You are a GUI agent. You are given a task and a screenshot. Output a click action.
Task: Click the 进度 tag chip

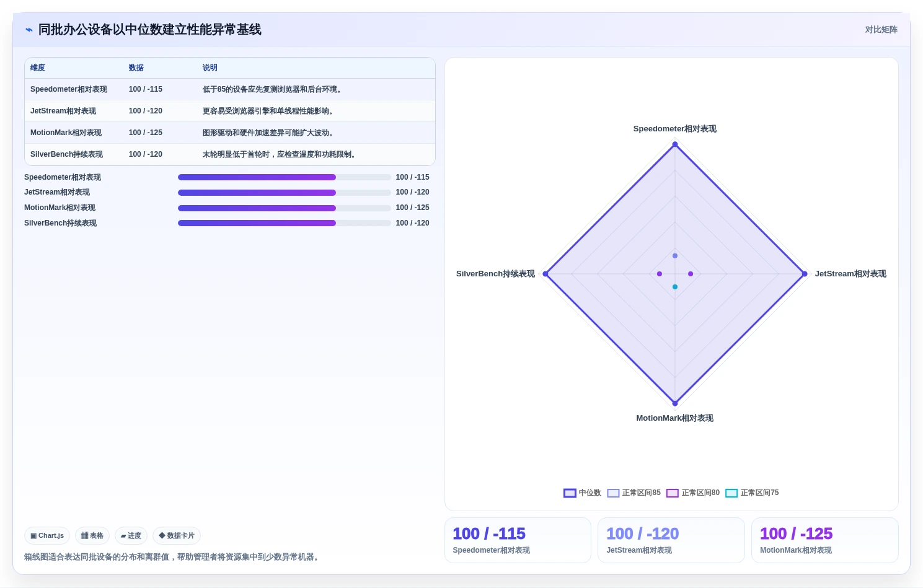click(x=131, y=535)
